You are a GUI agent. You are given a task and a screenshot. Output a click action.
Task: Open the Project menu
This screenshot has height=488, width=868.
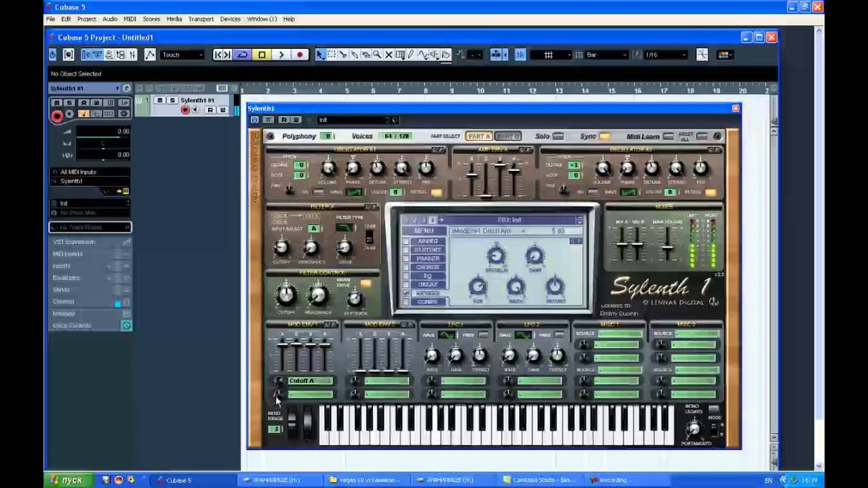(86, 19)
